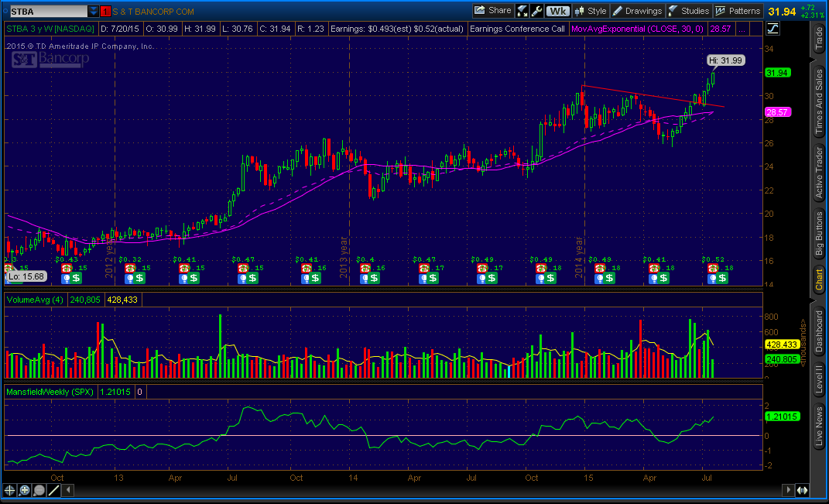829x504 pixels.
Task: Click the horizontal time-axis scrollbar track
Action: pos(426,490)
